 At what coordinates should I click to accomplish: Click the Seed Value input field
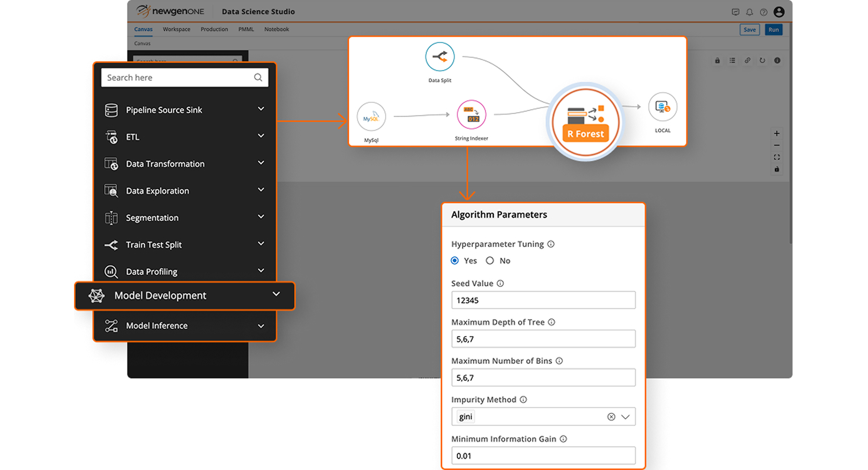543,300
